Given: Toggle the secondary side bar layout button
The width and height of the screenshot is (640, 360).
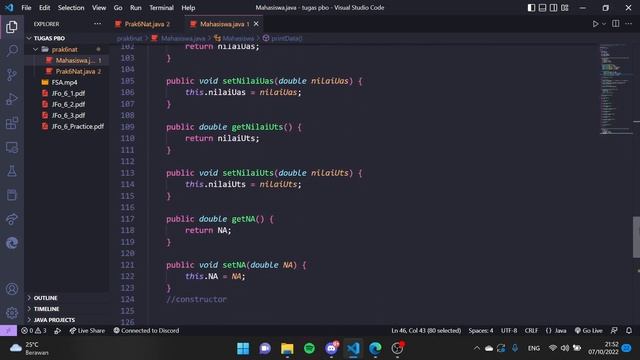Looking at the screenshot, I should [x=553, y=8].
